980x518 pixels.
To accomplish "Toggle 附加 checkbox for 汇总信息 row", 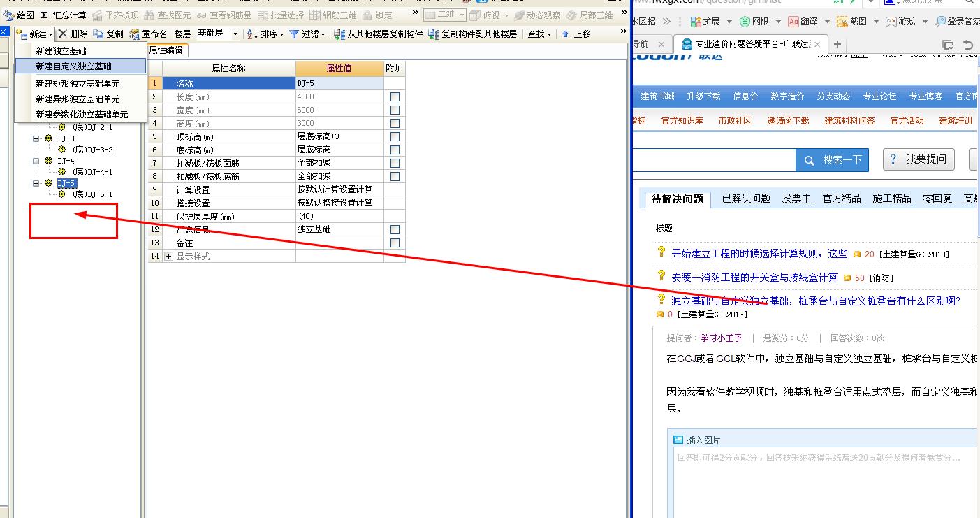I will [x=395, y=229].
